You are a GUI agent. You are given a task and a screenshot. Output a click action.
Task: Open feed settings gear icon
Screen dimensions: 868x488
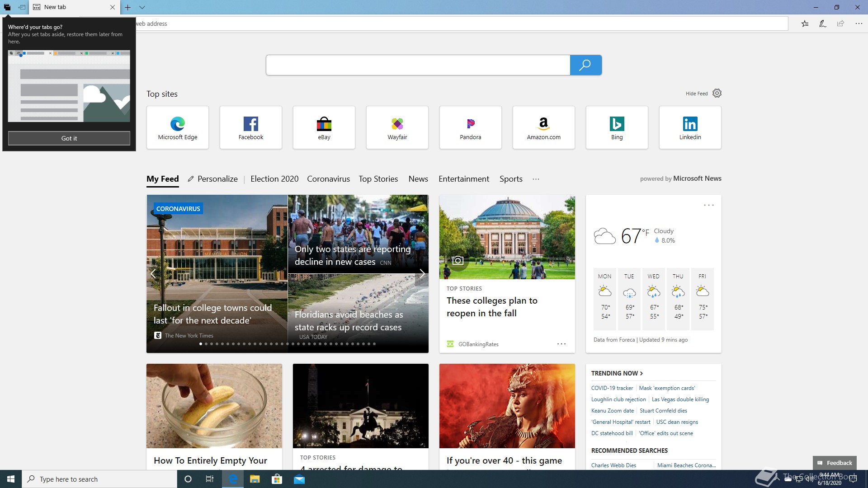[x=717, y=93]
